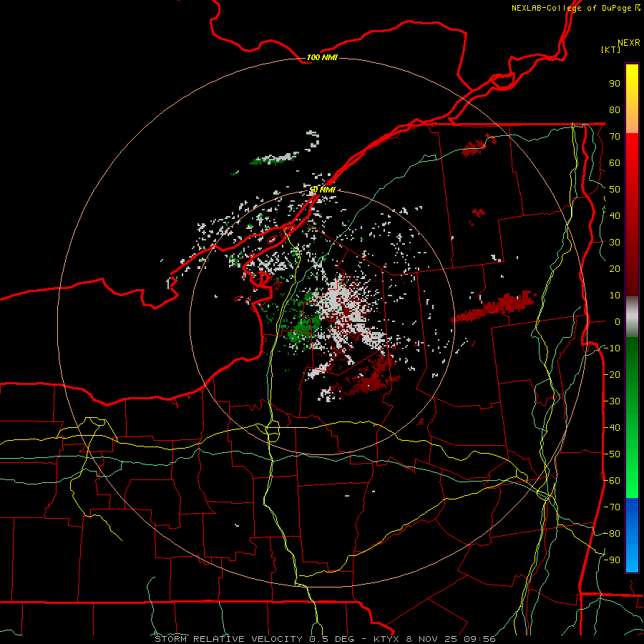
Task: Click the 60 value on velocity scale
Action: pos(615,163)
